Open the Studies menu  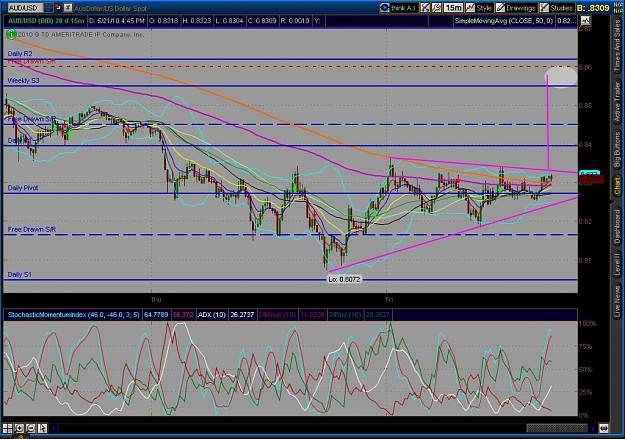click(556, 8)
